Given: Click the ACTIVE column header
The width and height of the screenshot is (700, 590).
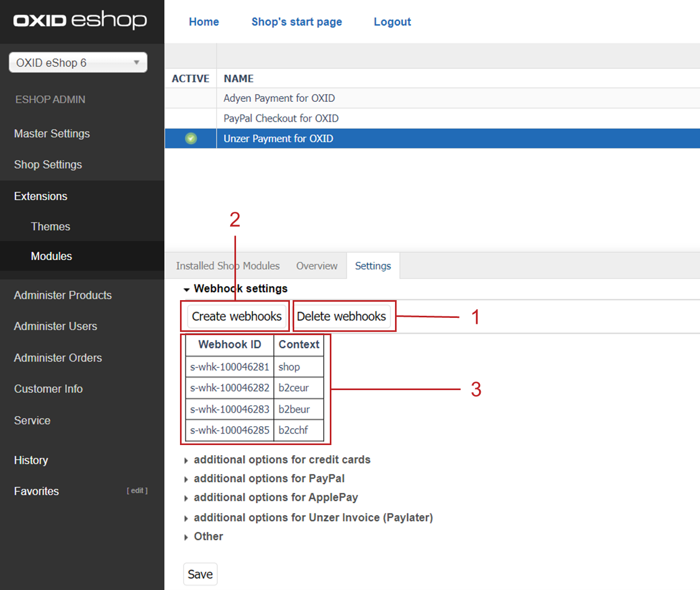Looking at the screenshot, I should point(191,79).
